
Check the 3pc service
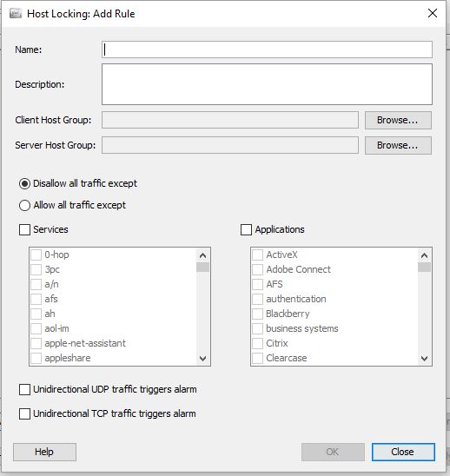(x=36, y=269)
